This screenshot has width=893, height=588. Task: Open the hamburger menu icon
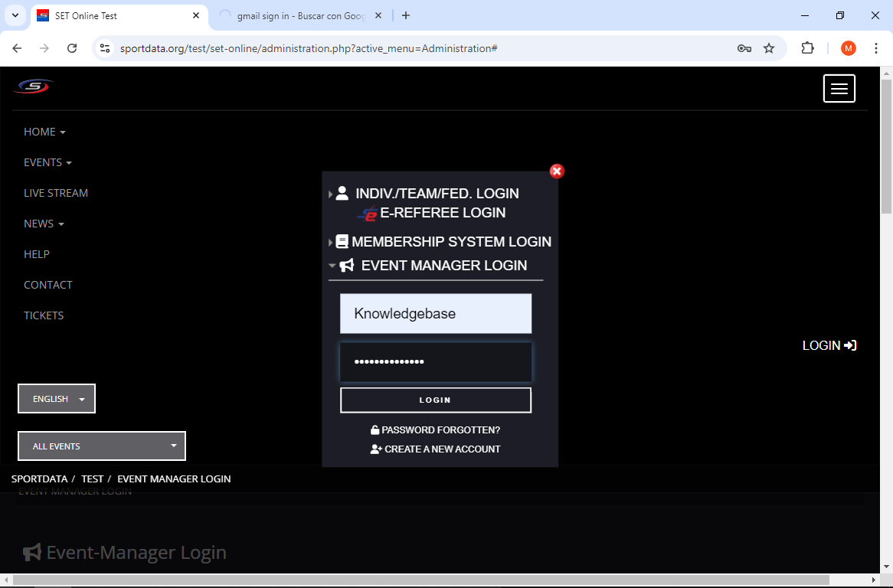coord(839,89)
